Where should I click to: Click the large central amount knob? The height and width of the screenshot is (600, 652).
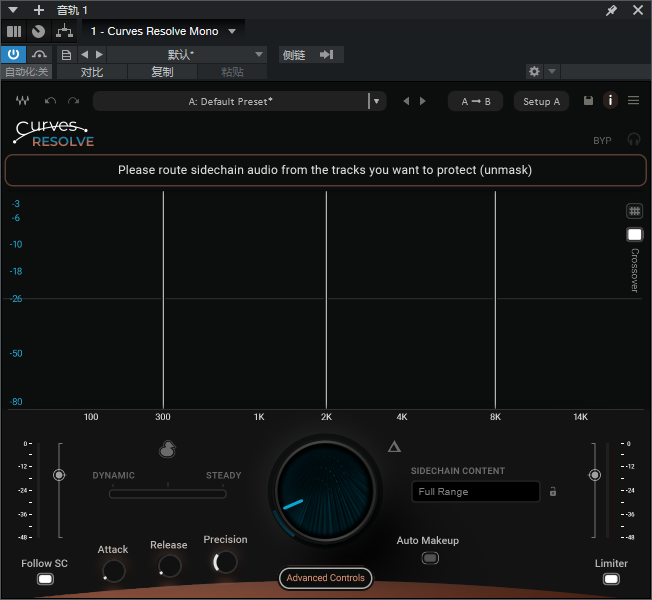point(326,491)
